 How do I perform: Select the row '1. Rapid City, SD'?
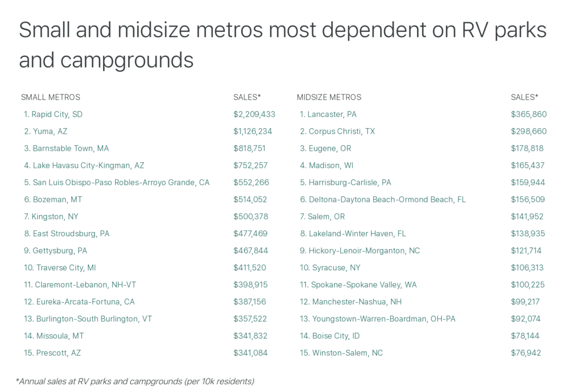tap(53, 114)
